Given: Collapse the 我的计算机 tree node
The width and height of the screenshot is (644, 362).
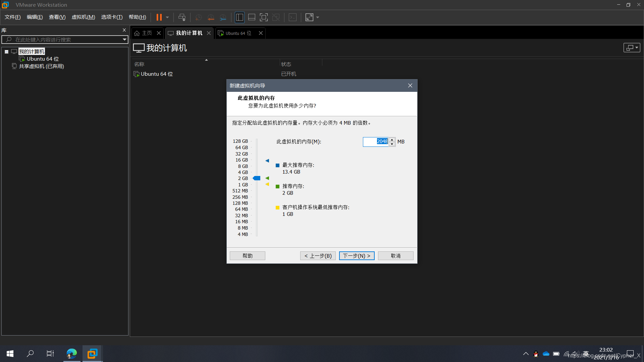Looking at the screenshot, I should [6, 52].
